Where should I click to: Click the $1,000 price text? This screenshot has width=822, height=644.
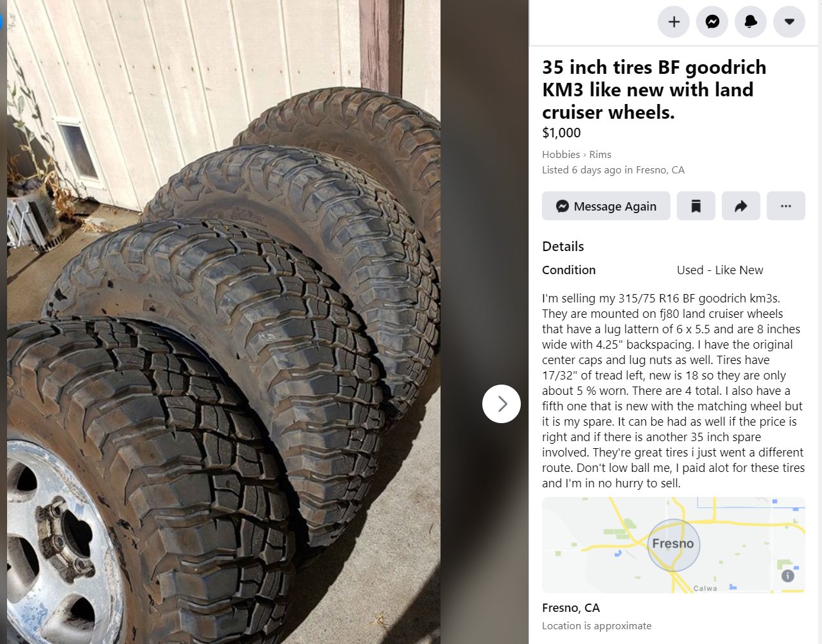pyautogui.click(x=561, y=133)
